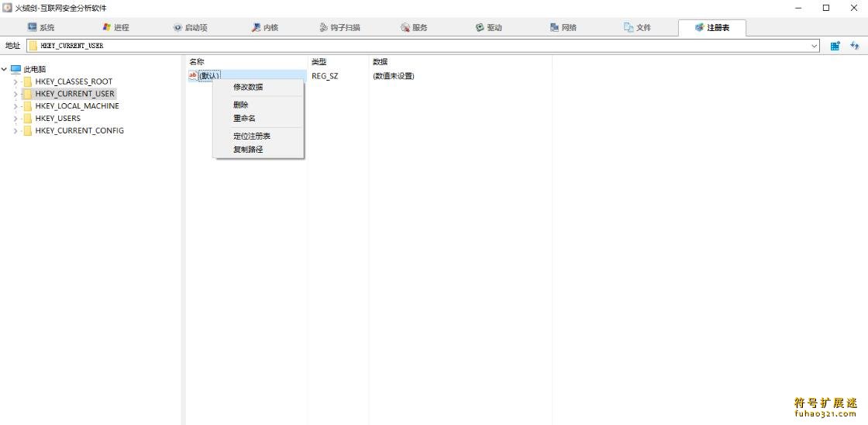
Task: Open the 钩子扫描 tab
Action: 339,27
